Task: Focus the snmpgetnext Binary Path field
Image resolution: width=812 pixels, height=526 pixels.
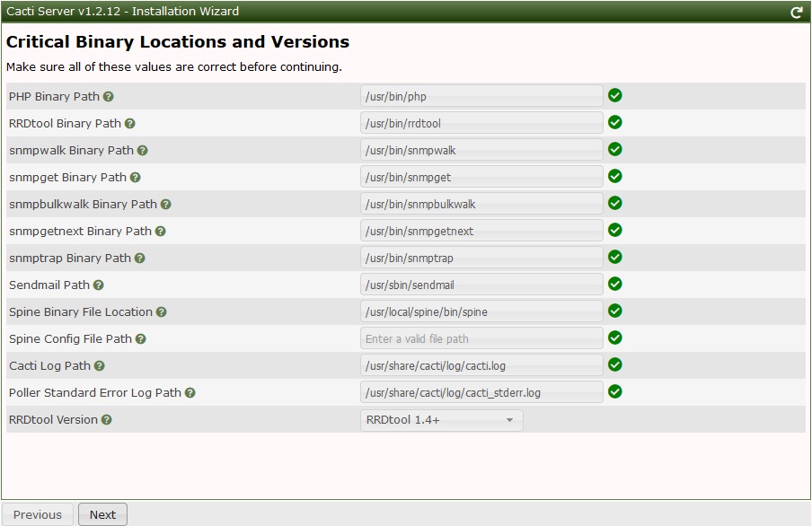Action: click(481, 231)
